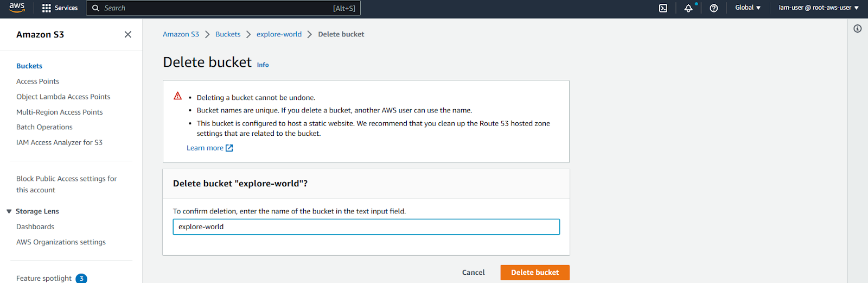Open Multi-Region Access Points

[x=59, y=112]
